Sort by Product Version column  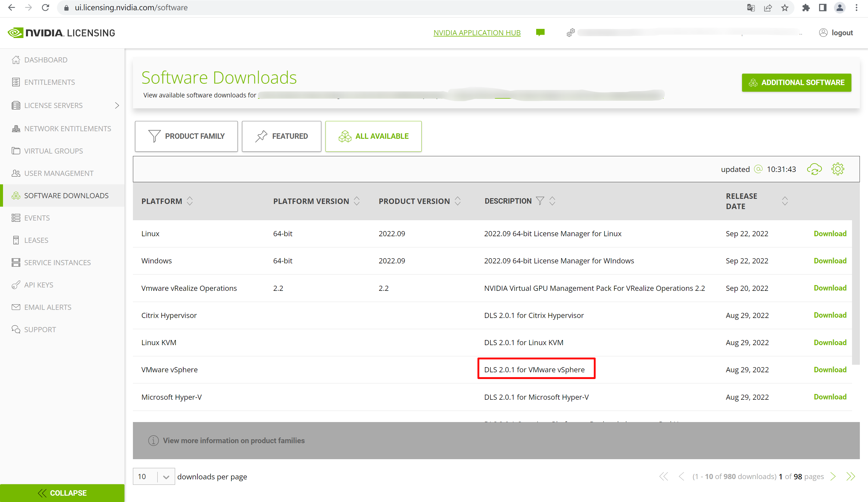pos(458,201)
